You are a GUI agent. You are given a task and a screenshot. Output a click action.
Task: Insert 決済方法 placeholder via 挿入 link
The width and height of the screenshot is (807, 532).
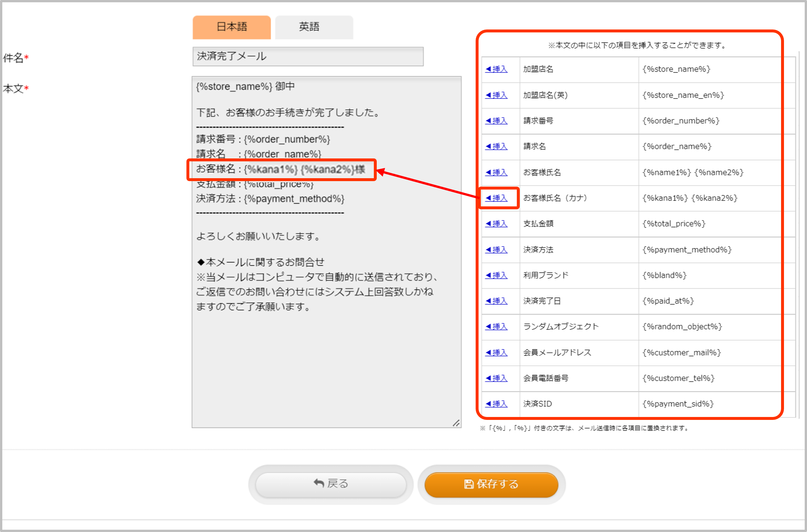point(496,250)
